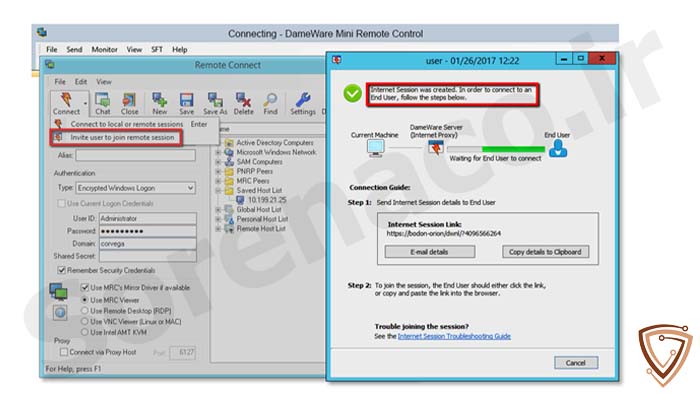700x394 pixels.
Task: Click the Global Host List icon
Action: 229,209
